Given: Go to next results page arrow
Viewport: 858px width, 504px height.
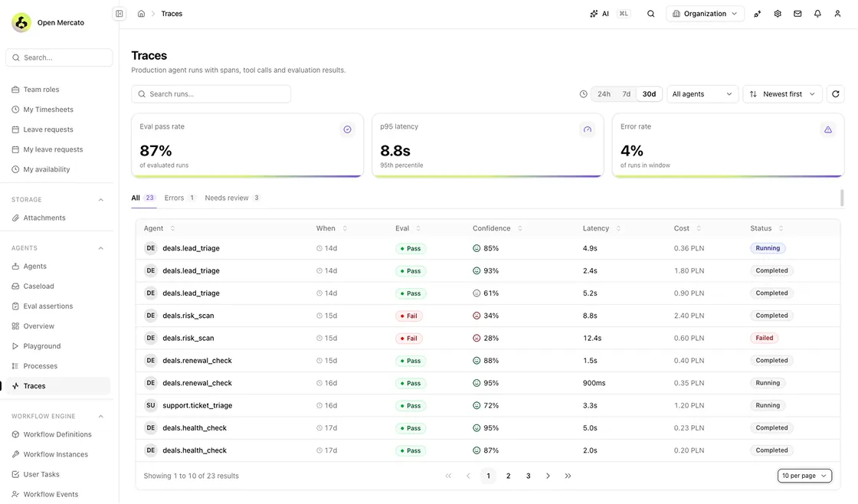Looking at the screenshot, I should click(x=548, y=476).
